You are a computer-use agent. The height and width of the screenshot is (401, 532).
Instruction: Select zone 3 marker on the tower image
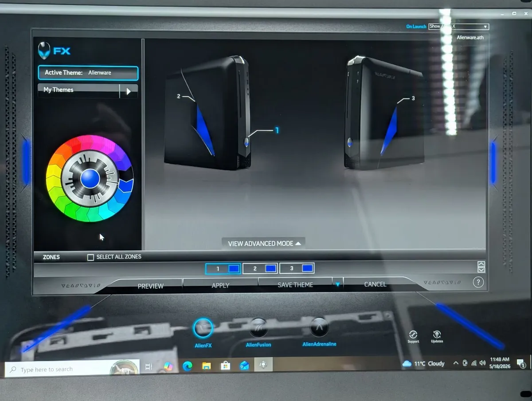click(x=413, y=98)
